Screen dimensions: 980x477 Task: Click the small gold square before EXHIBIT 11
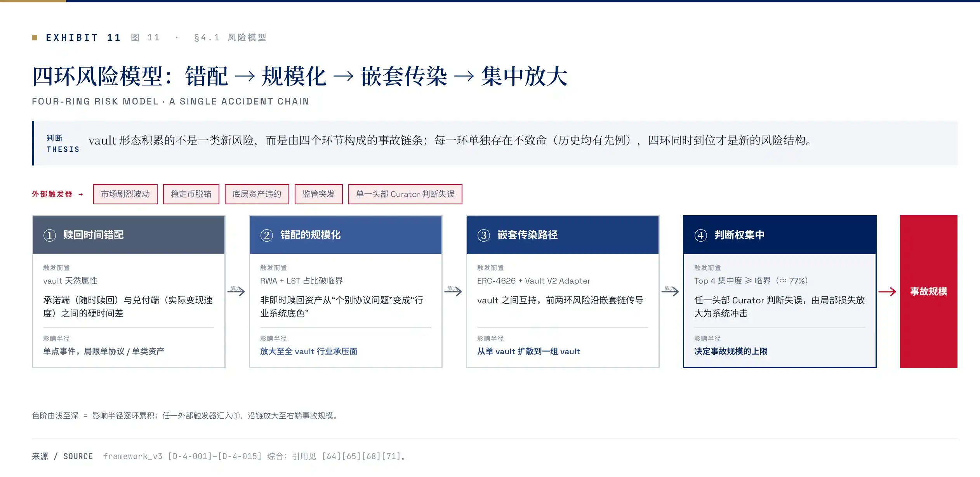35,38
